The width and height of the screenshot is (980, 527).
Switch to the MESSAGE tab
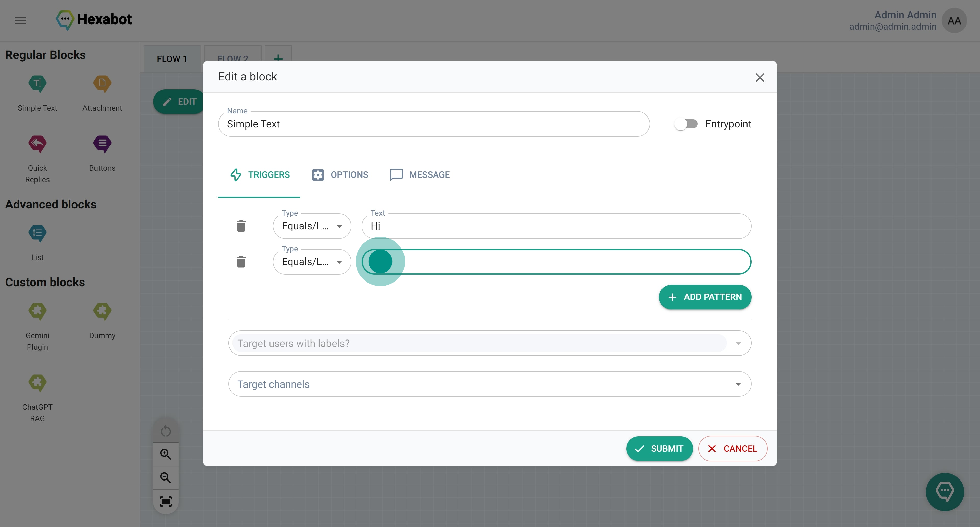420,175
